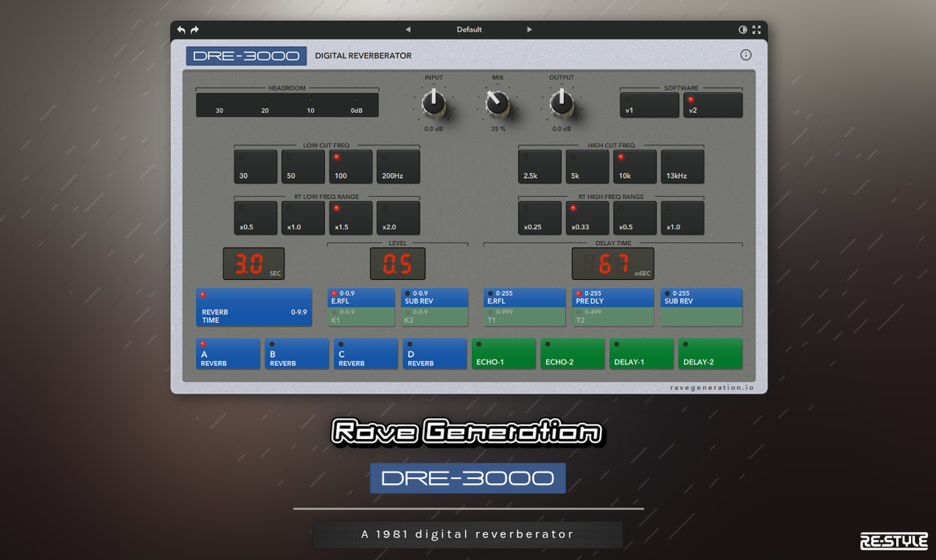Choose the D REVERB program

[434, 354]
